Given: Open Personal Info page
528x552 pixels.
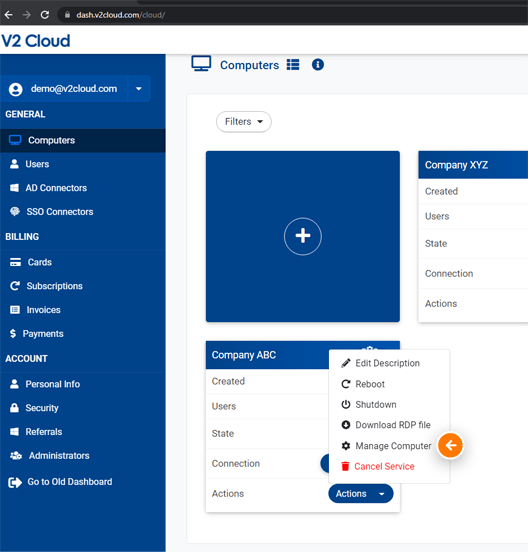Looking at the screenshot, I should click(83, 384).
